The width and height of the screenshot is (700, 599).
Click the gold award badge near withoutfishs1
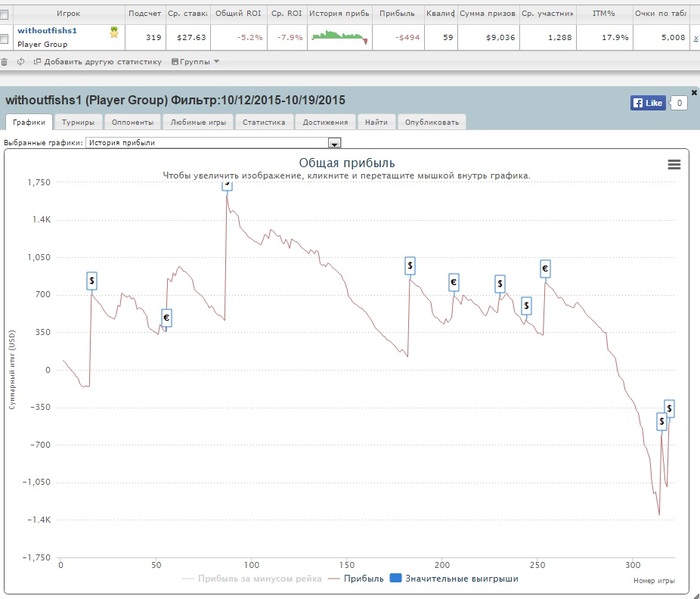[114, 32]
